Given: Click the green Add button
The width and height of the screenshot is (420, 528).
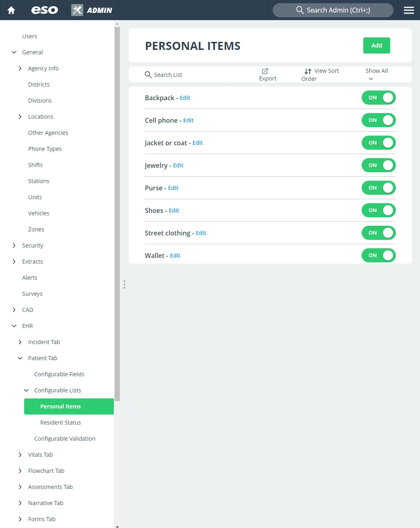Looking at the screenshot, I should pyautogui.click(x=377, y=45).
